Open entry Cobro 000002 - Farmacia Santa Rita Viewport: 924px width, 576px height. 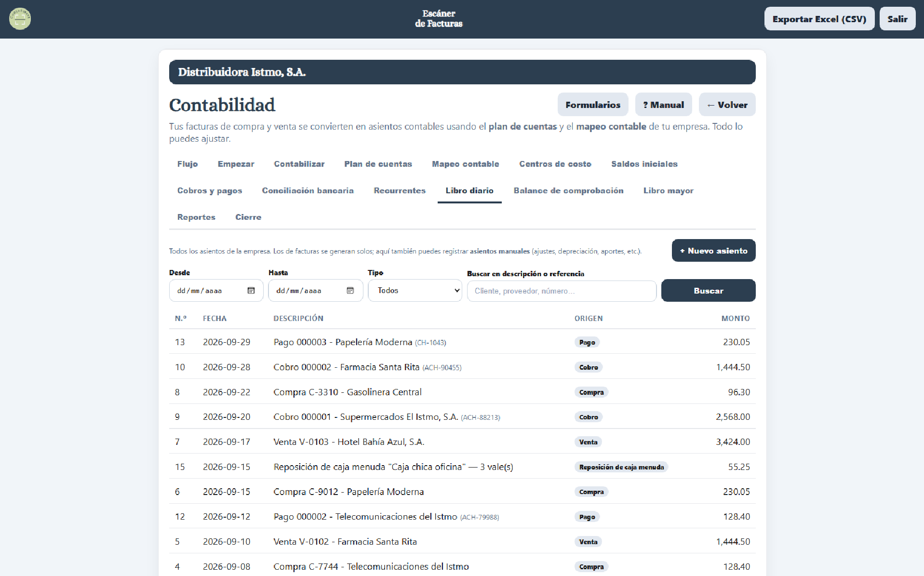[x=462, y=367]
